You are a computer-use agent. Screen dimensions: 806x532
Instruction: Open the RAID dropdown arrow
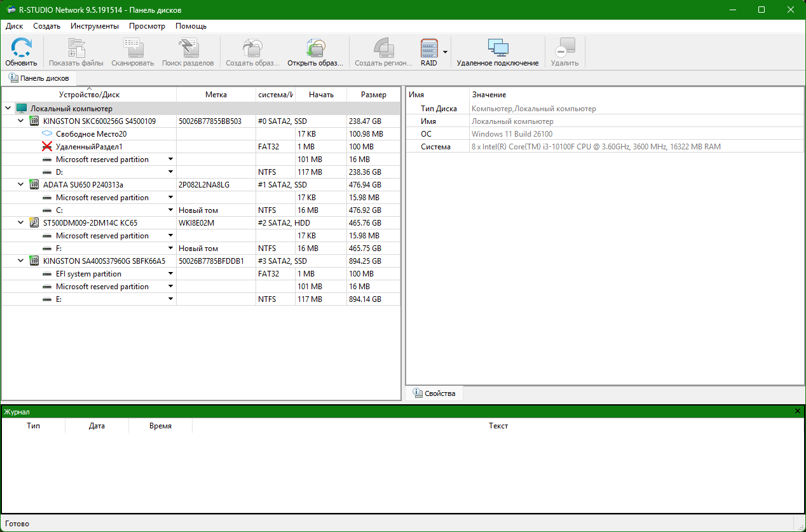446,52
